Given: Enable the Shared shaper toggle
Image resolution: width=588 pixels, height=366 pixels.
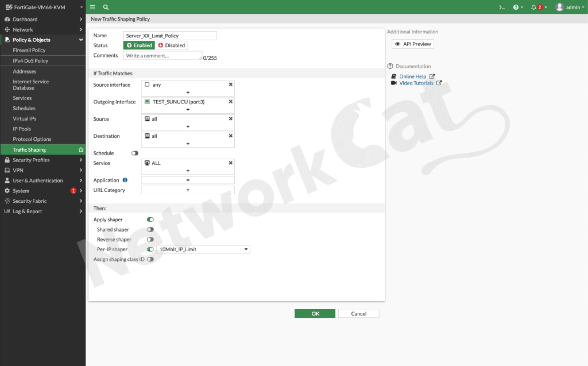Looking at the screenshot, I should (x=150, y=229).
